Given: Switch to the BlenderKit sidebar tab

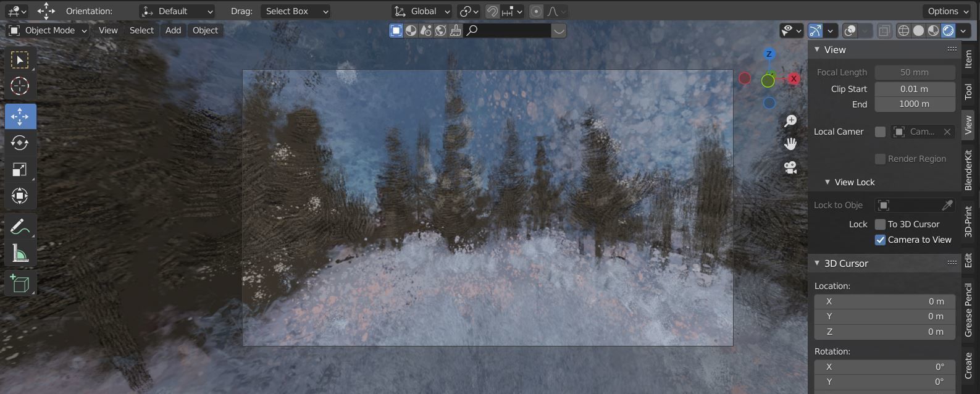Looking at the screenshot, I should [968, 170].
